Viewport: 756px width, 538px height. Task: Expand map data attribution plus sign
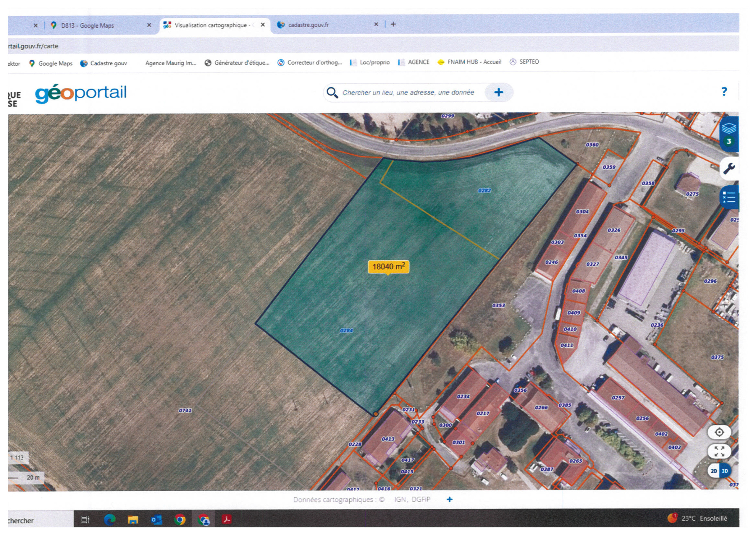point(449,499)
